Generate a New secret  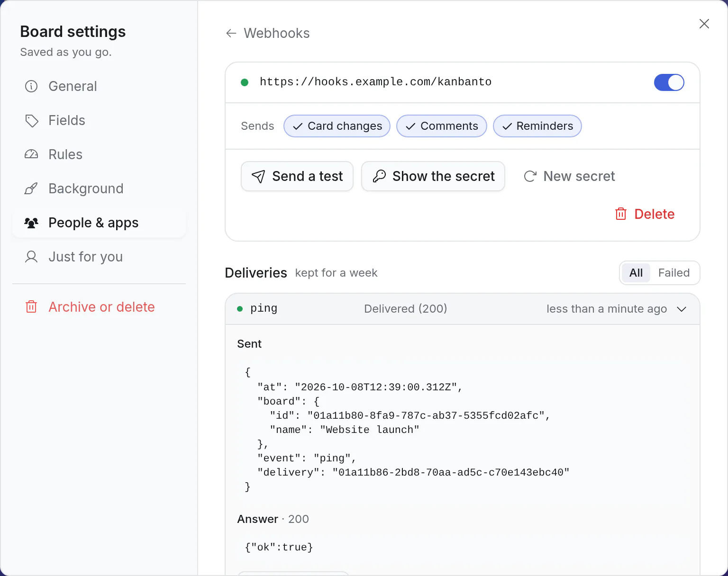(x=569, y=176)
